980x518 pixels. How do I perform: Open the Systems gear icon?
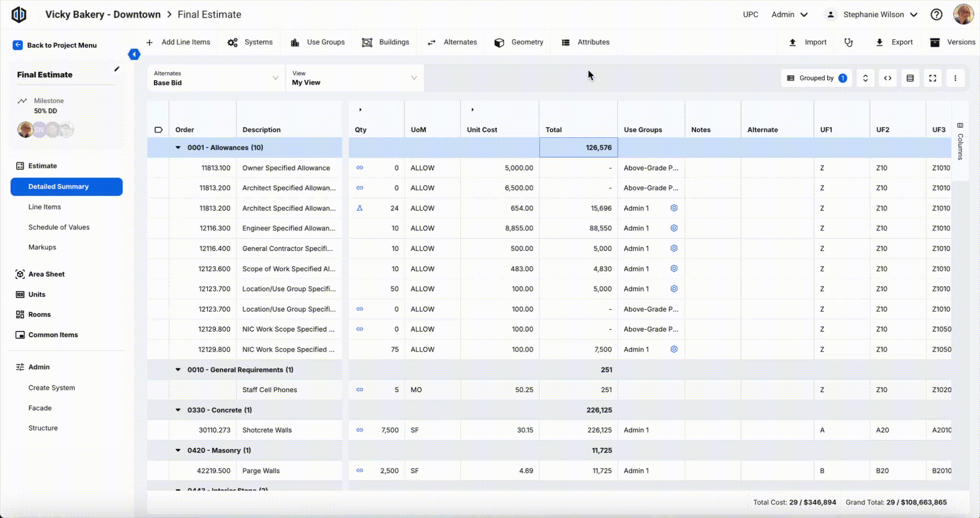tap(233, 42)
